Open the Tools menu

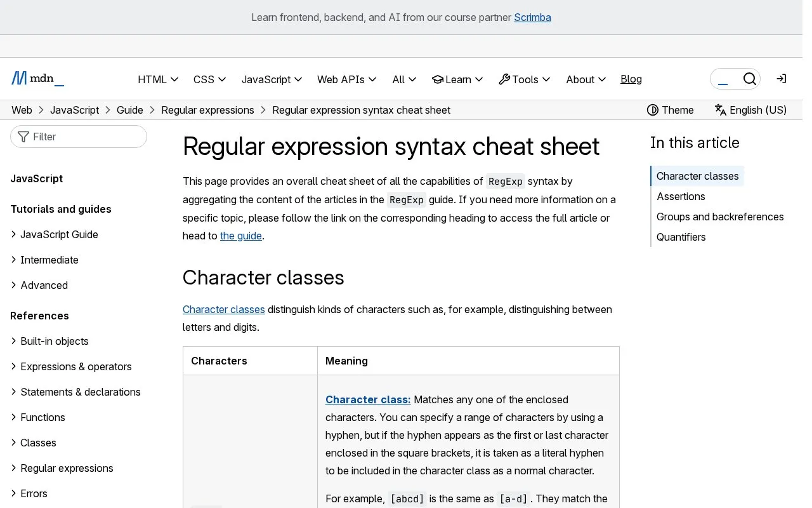525,79
